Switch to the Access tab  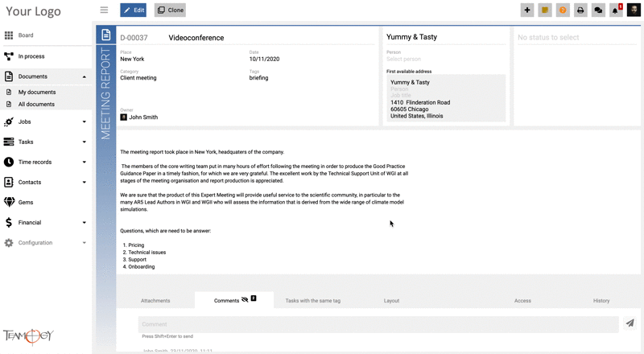click(522, 301)
